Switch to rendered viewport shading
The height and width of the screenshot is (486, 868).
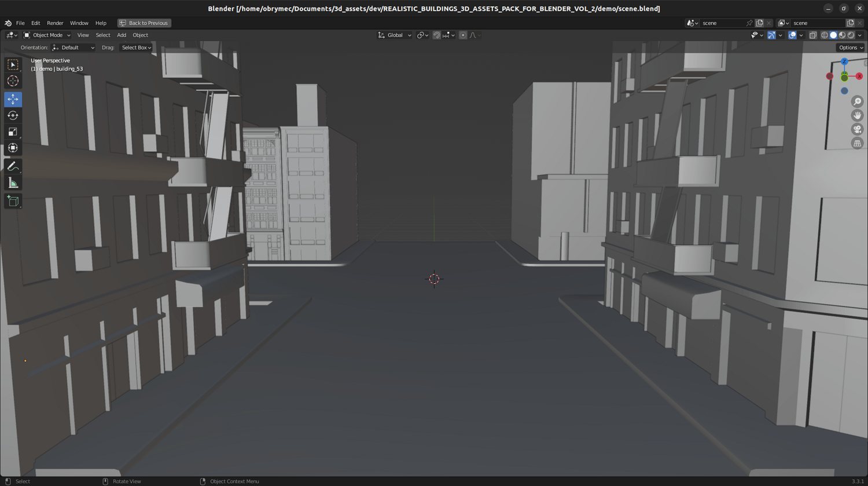pos(851,35)
